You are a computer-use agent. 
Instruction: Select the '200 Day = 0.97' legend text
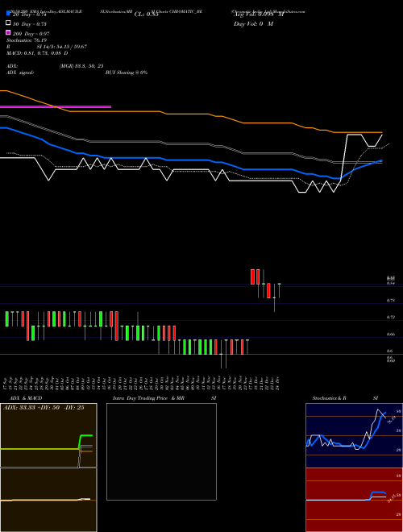click(31, 34)
